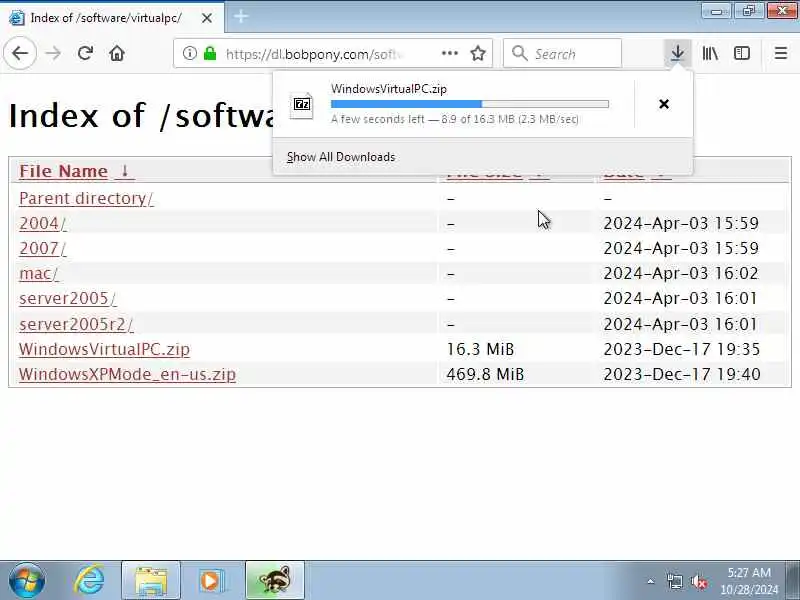800x600 pixels.
Task: Go back to the previous page
Action: tap(20, 53)
